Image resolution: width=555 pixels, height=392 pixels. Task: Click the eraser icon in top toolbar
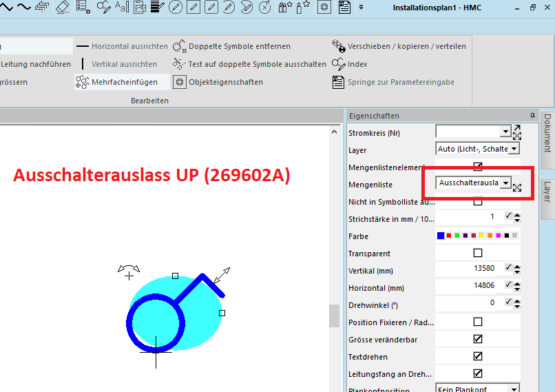(63, 8)
